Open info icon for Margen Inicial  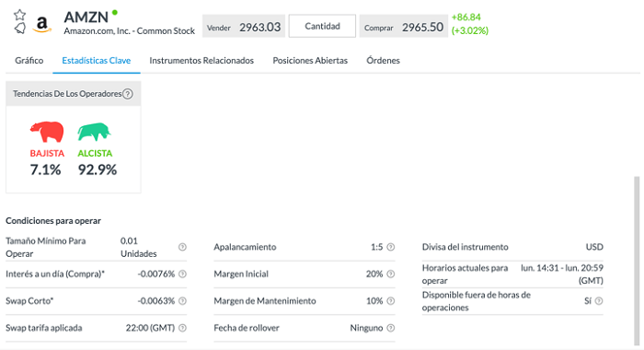click(391, 274)
